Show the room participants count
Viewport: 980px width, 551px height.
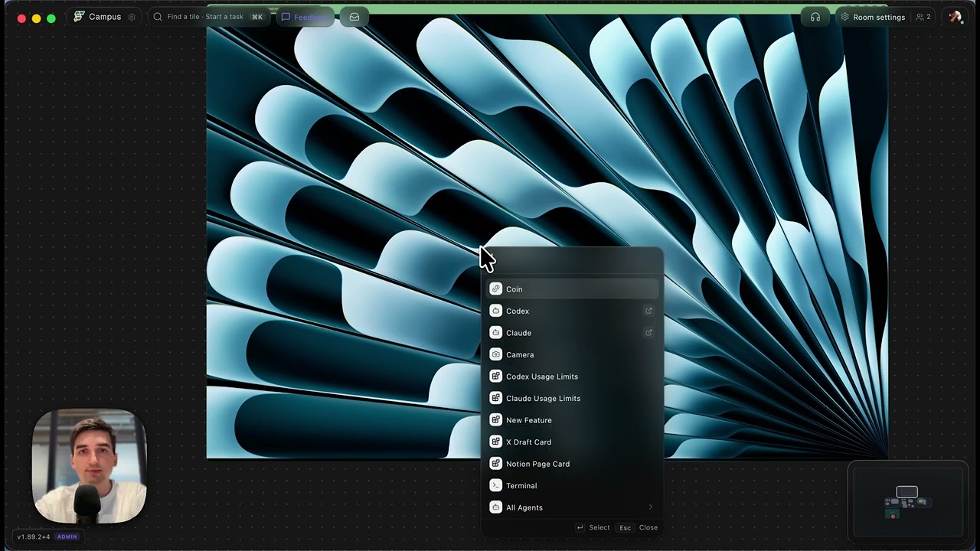pos(923,17)
